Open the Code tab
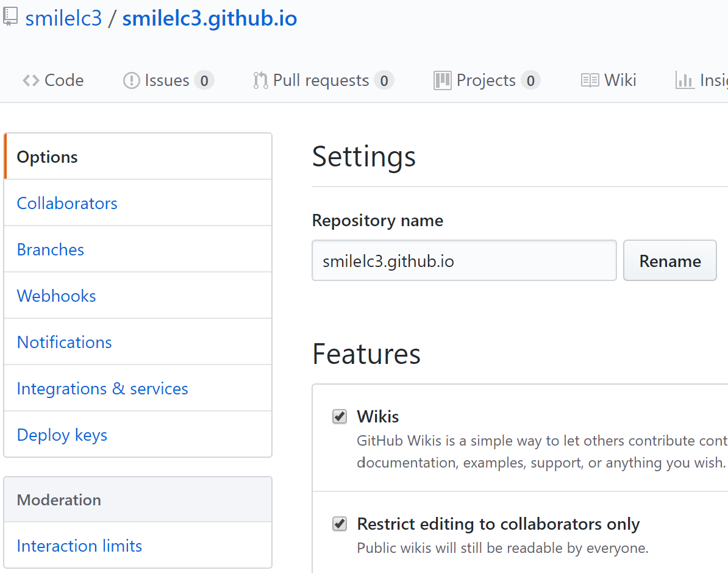Screen dimensions: 728x573 (x=53, y=80)
